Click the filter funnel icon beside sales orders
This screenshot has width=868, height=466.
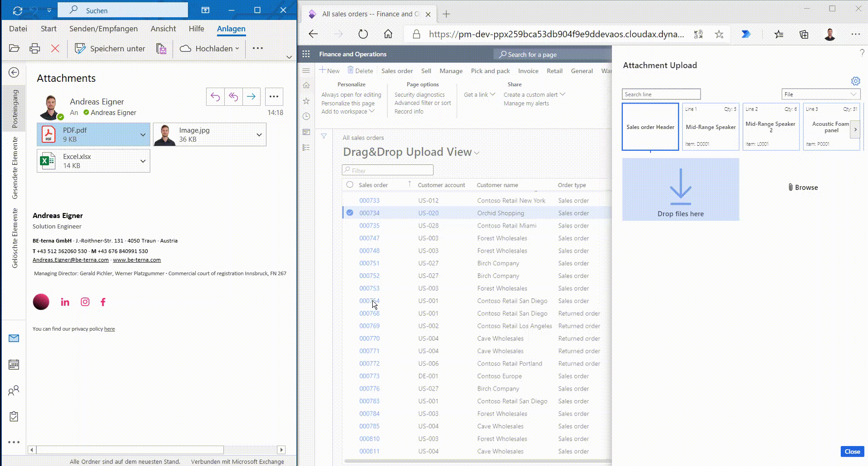324,136
